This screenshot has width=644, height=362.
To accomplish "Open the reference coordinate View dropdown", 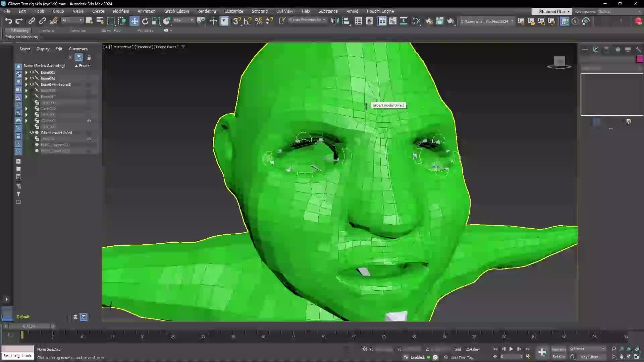I will coord(183,20).
